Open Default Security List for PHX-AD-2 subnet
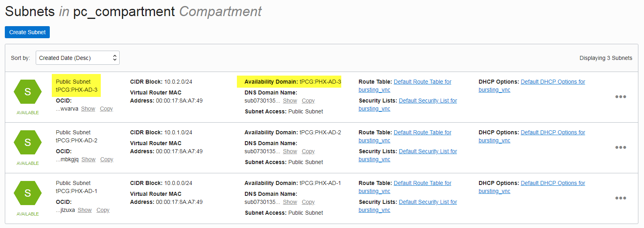Screen dimensions: 644x228 (428, 151)
